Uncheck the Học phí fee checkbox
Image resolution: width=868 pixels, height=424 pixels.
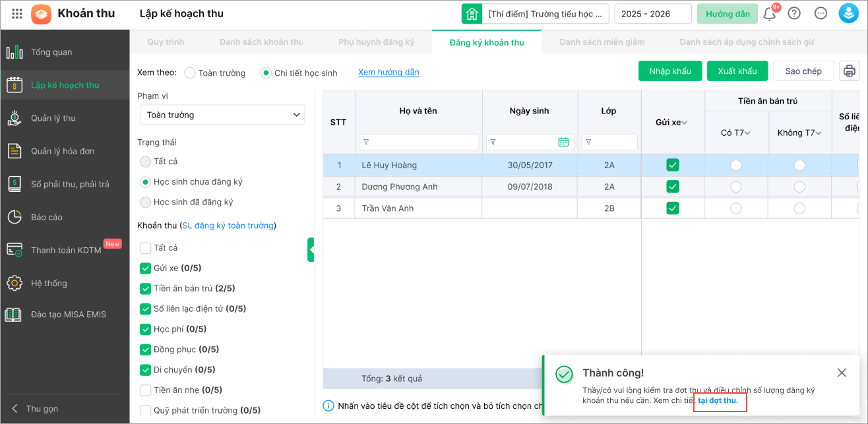point(145,329)
